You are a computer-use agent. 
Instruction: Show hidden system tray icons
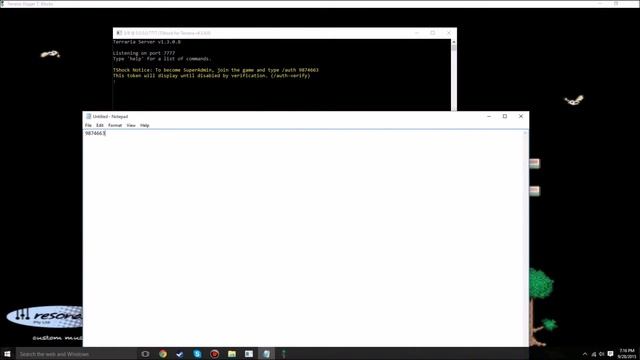pos(584,354)
